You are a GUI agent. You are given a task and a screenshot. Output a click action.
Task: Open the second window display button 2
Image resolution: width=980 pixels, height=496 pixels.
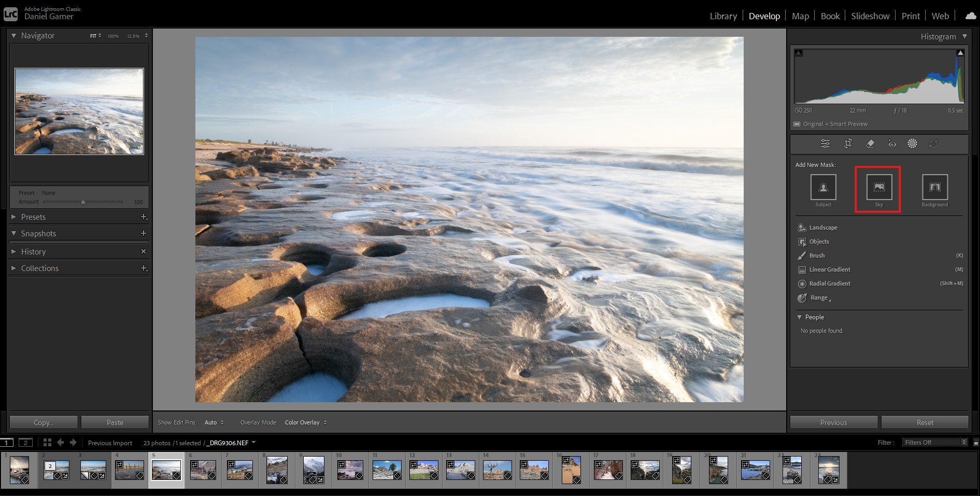pyautogui.click(x=25, y=443)
